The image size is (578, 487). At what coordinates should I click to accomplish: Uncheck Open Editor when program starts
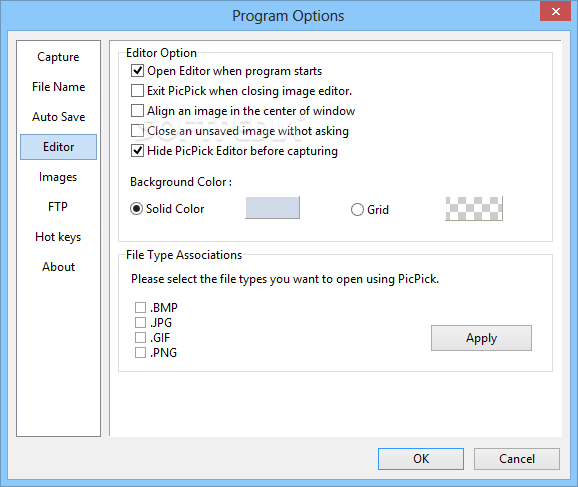137,70
